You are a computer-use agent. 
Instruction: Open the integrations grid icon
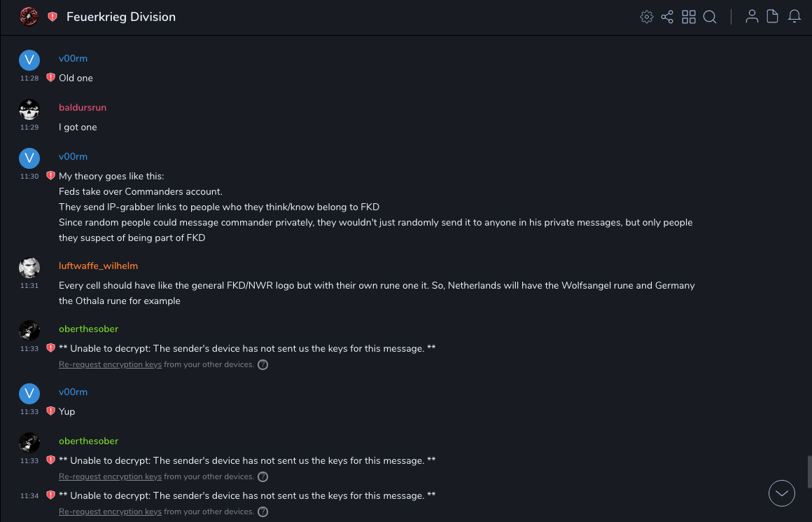[x=689, y=17]
